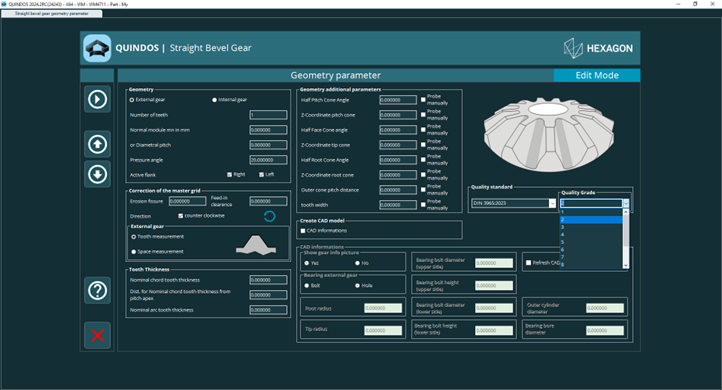Select the Straight bevel gear geometry parameter tab
The width and height of the screenshot is (722, 390).
52,13
